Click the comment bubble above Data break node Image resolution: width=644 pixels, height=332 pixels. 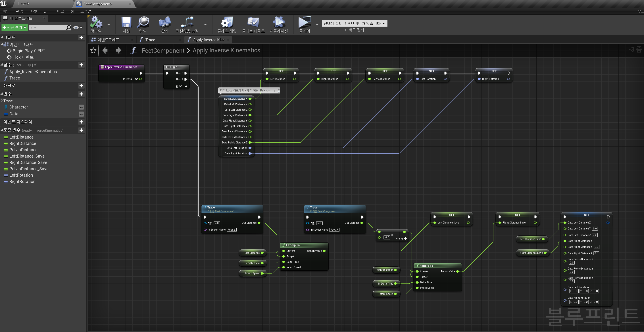pyautogui.click(x=249, y=91)
